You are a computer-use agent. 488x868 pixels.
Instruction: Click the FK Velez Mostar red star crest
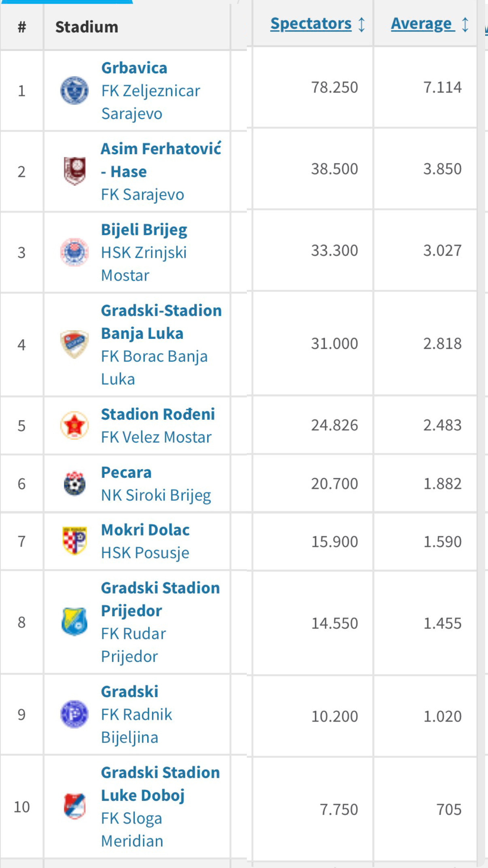(74, 425)
